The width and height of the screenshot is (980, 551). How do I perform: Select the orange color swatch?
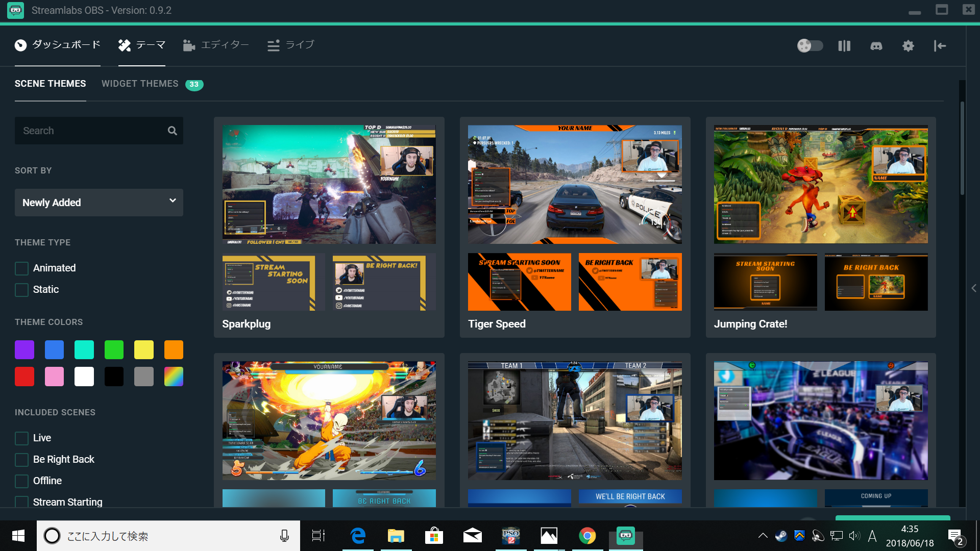(174, 350)
